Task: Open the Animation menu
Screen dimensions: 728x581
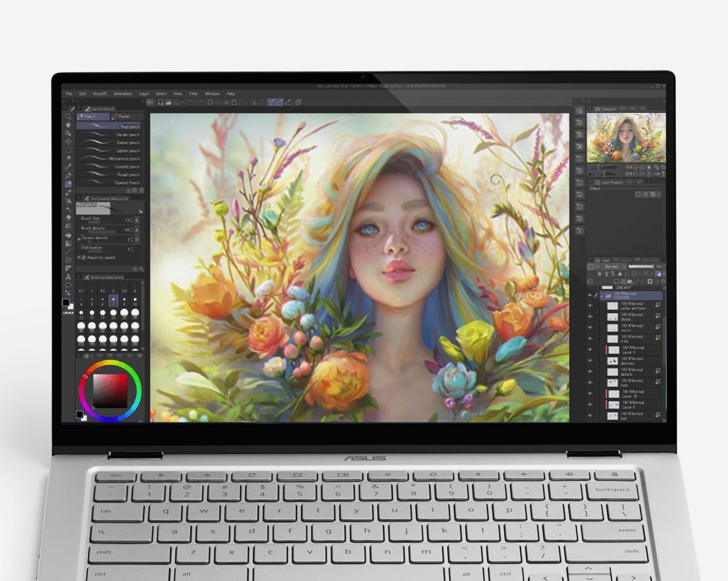Action: 123,93
